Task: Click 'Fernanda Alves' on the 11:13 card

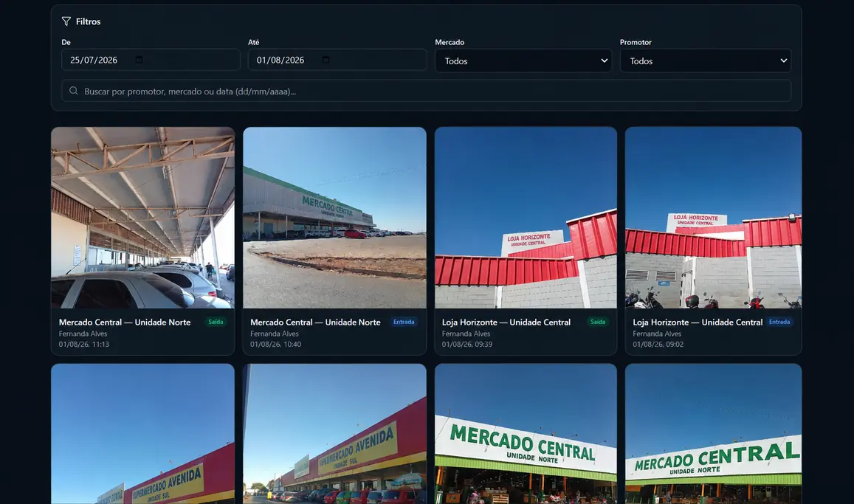Action: (x=83, y=334)
